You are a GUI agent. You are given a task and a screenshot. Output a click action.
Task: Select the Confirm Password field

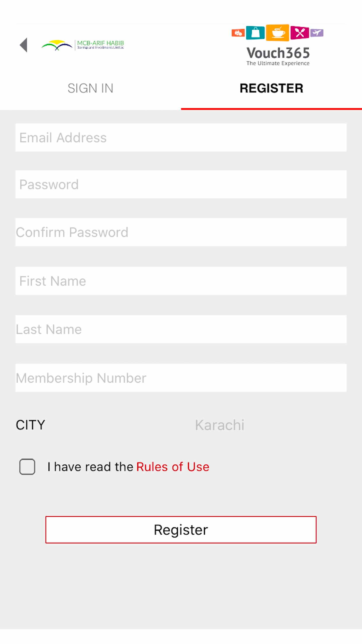[181, 232]
